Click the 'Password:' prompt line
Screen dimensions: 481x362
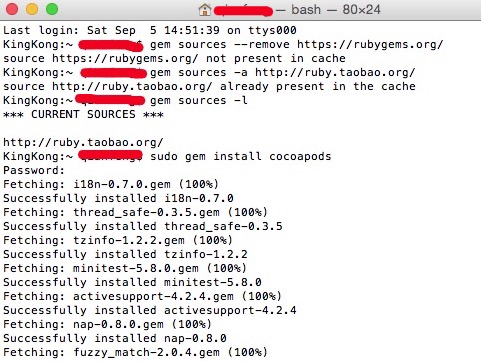[x=34, y=170]
